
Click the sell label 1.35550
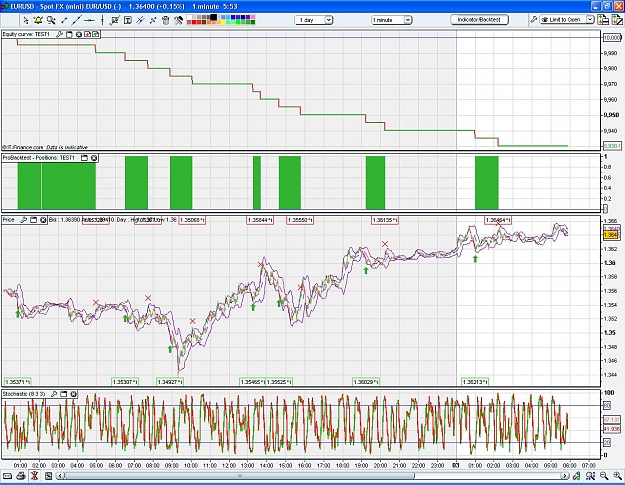[300, 220]
